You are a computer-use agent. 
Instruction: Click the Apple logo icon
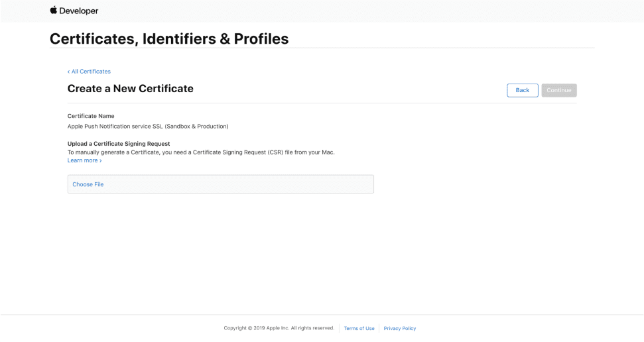(54, 10)
